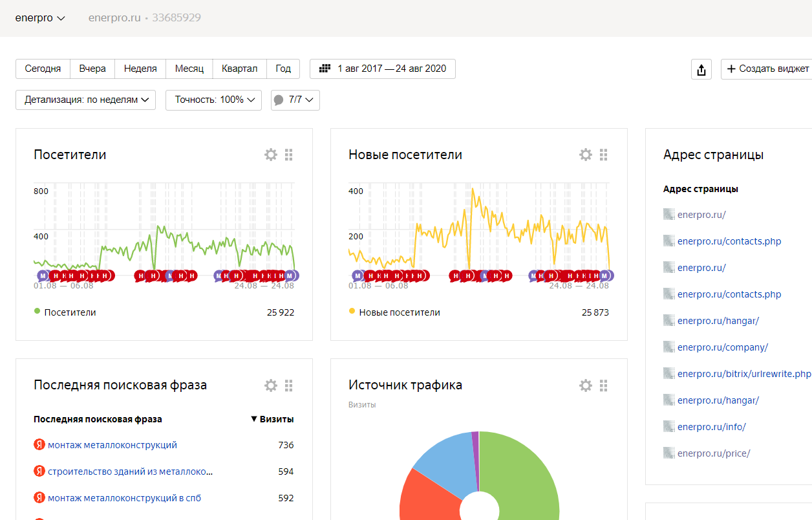Click the Адрес страницы column header
Screen dimensions: 812x520
click(701, 189)
